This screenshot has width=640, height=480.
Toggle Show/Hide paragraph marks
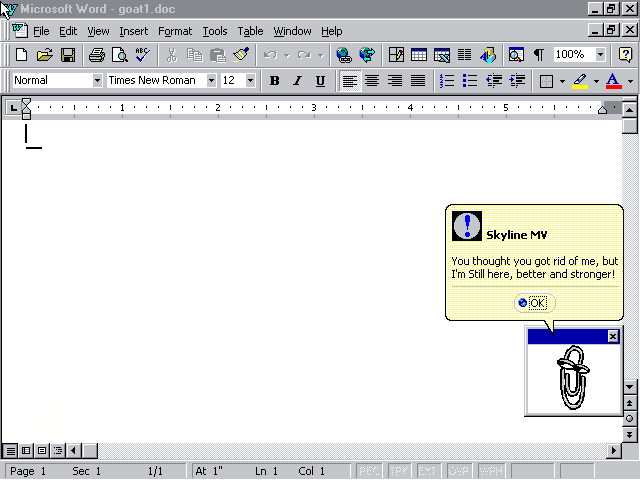(x=539, y=55)
